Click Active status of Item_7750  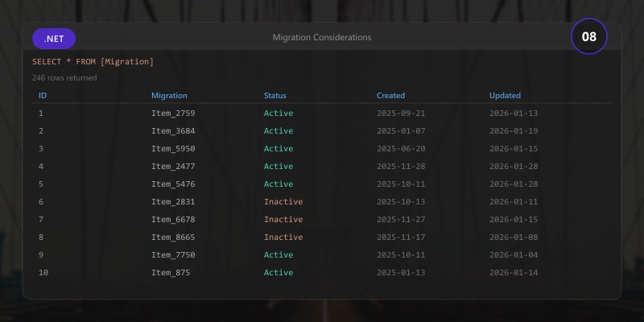[x=279, y=254]
